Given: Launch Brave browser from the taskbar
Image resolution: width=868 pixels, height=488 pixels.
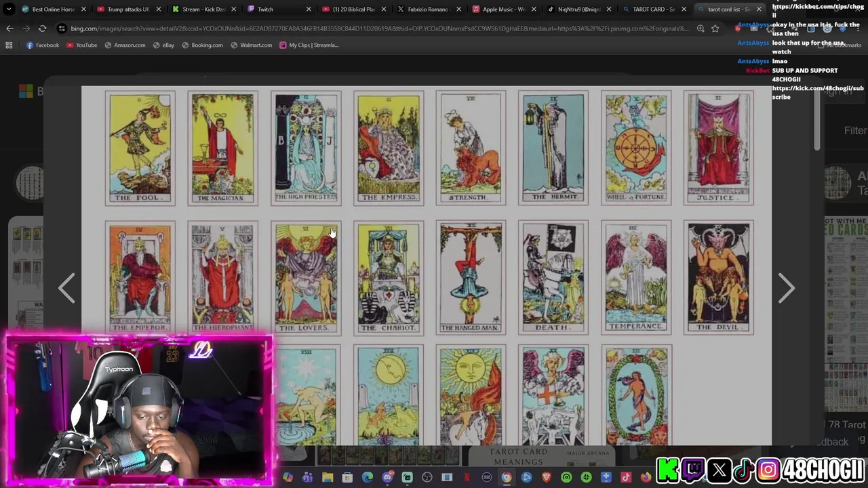Looking at the screenshot, I should pyautogui.click(x=547, y=477).
